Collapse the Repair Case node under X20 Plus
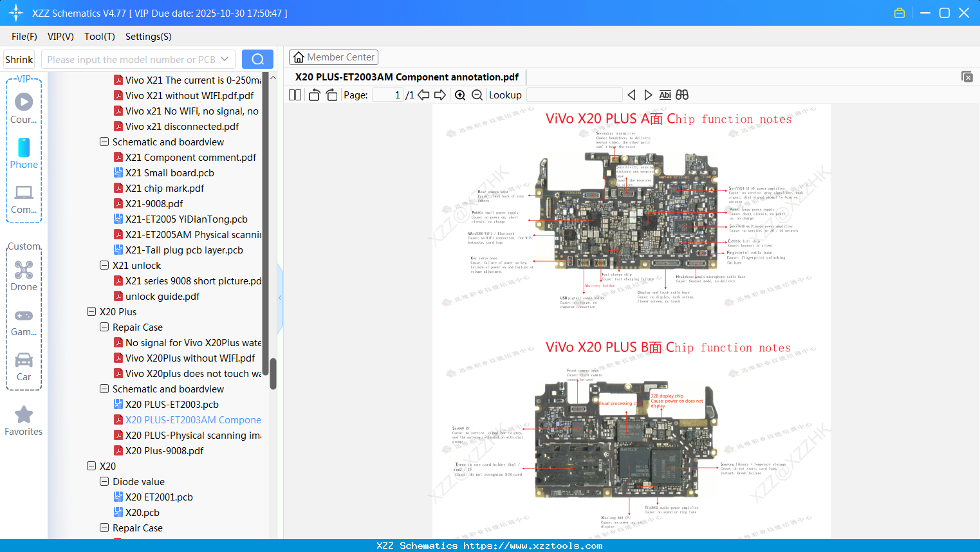This screenshot has height=552, width=980. [x=104, y=327]
